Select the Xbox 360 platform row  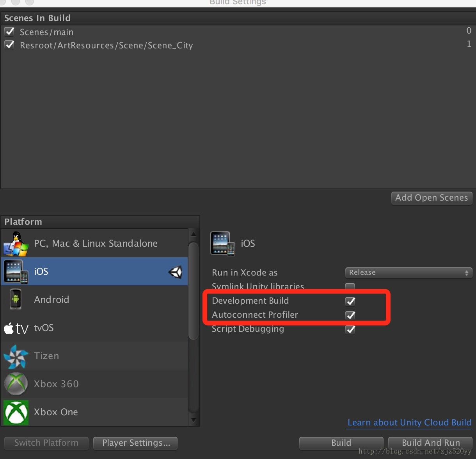click(x=95, y=384)
